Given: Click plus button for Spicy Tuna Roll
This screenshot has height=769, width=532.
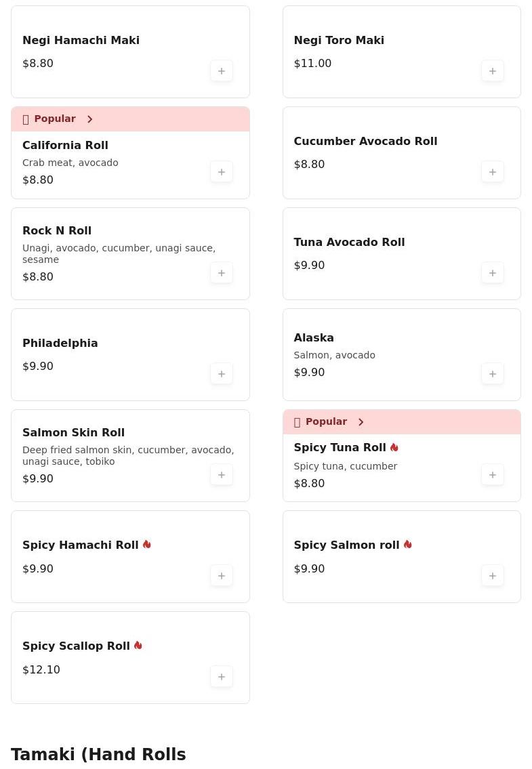Looking at the screenshot, I should pos(493,475).
